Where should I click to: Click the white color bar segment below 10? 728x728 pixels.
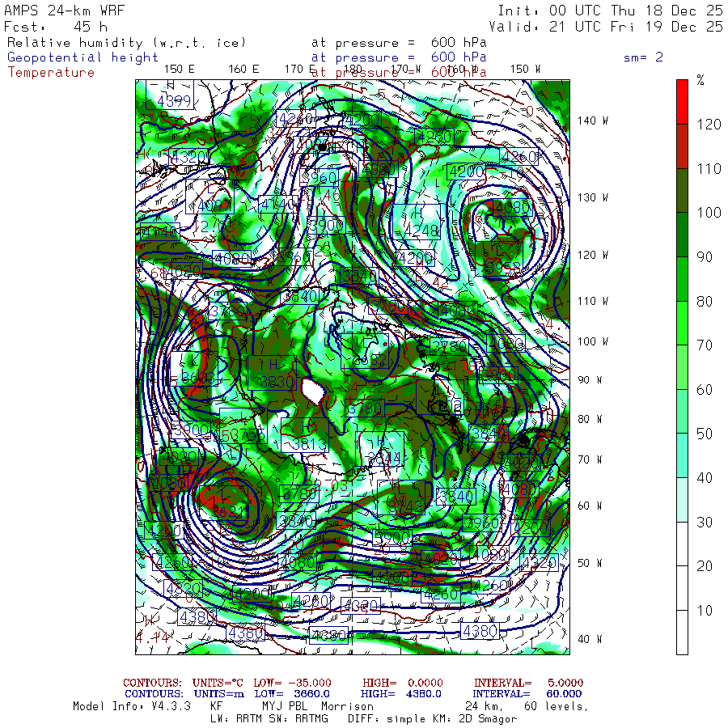[x=682, y=633]
